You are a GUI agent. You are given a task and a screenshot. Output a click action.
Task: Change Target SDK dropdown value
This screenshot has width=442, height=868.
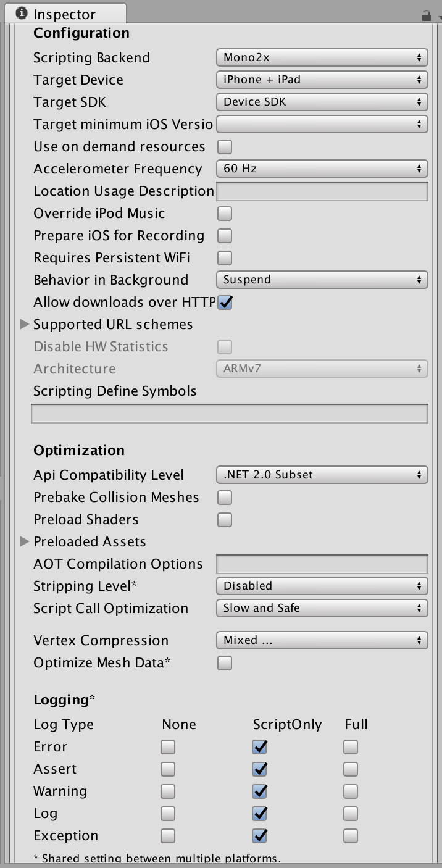pyautogui.click(x=322, y=102)
